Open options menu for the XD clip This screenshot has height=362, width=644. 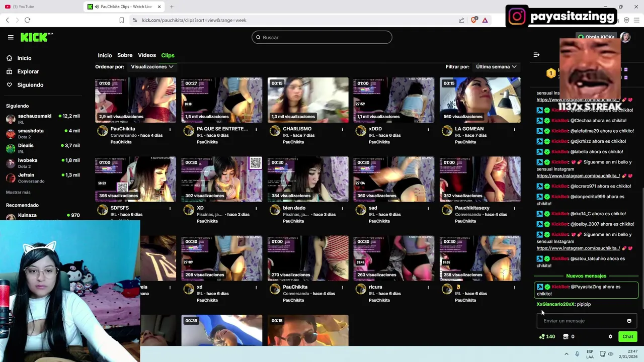[256, 208]
